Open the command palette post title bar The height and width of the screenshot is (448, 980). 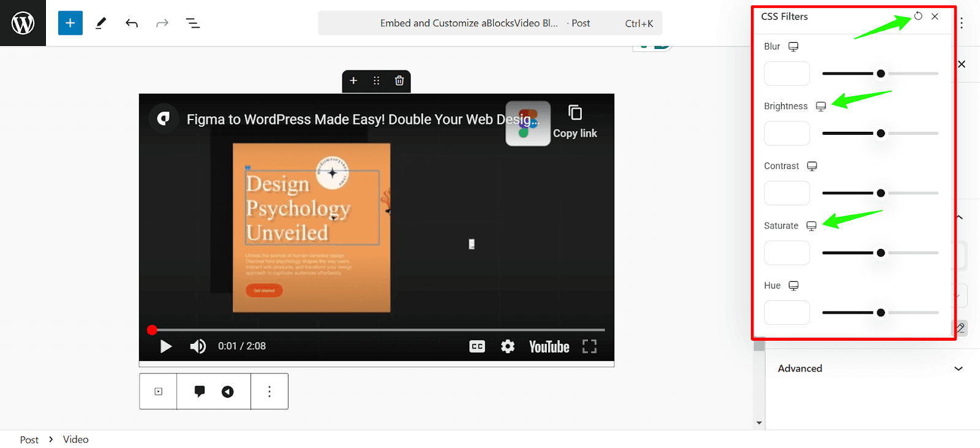(x=490, y=23)
